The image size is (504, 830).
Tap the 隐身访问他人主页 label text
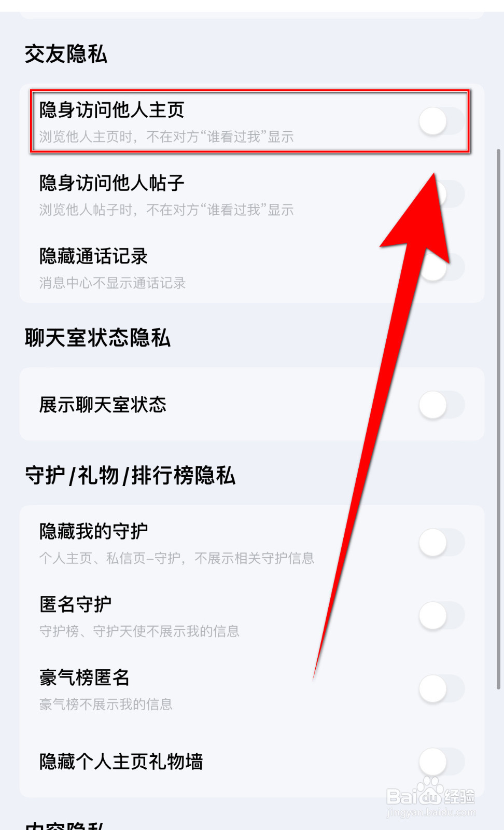(112, 110)
